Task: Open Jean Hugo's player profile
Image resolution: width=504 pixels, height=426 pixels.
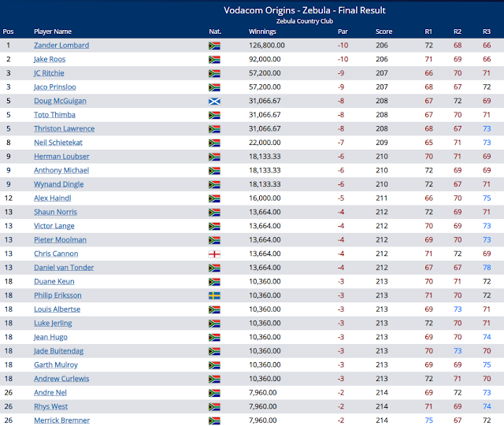Action: tap(50, 337)
